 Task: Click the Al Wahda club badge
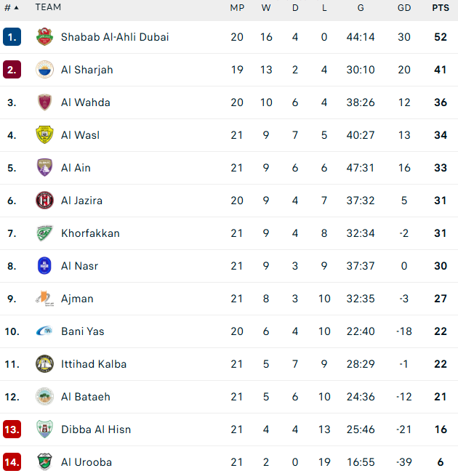(44, 102)
